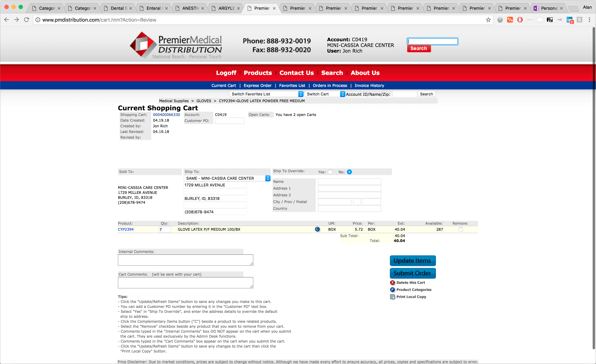Screen dimensions: 596x364
Task: Open the Chrome three-dot menu
Action: pyautogui.click(x=589, y=20)
